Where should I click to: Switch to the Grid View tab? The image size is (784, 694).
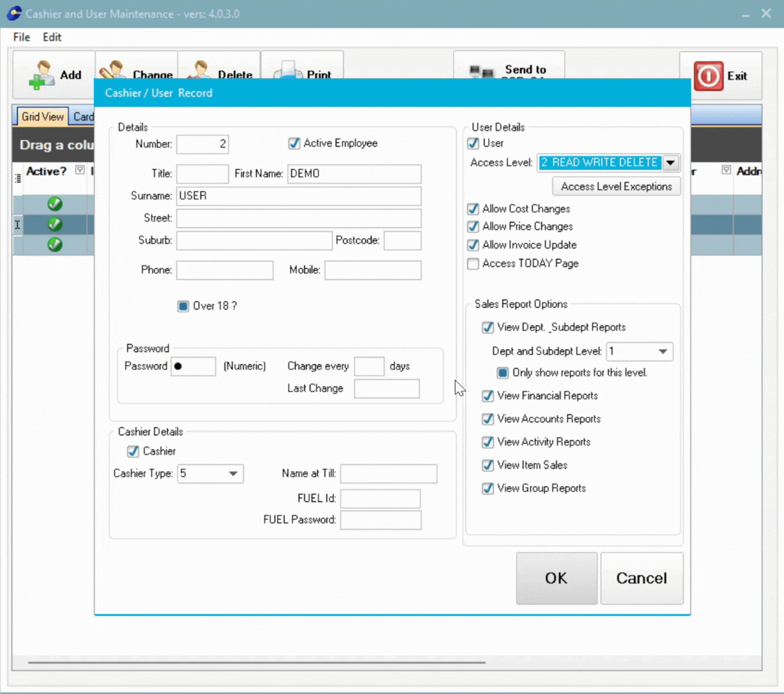pos(41,116)
